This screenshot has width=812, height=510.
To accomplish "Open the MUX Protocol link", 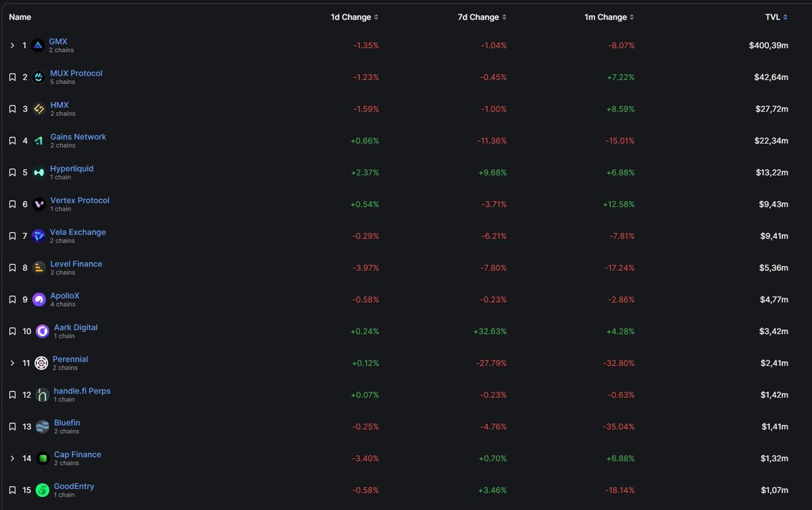I will [x=76, y=73].
